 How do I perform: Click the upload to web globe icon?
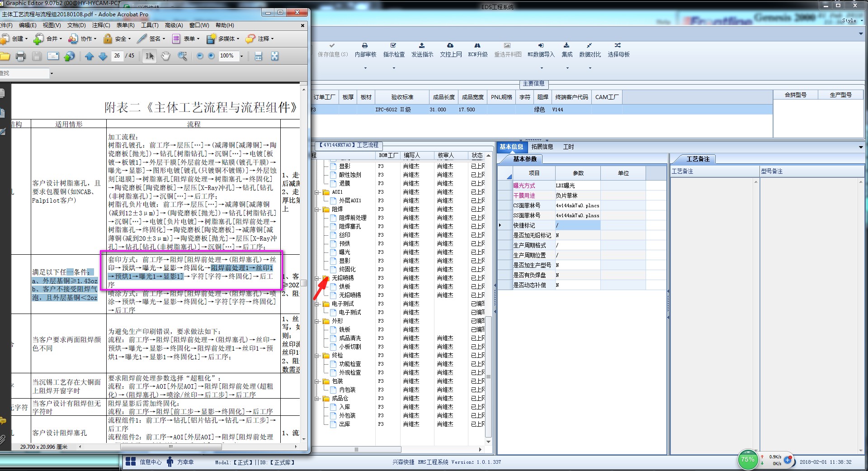(x=69, y=56)
